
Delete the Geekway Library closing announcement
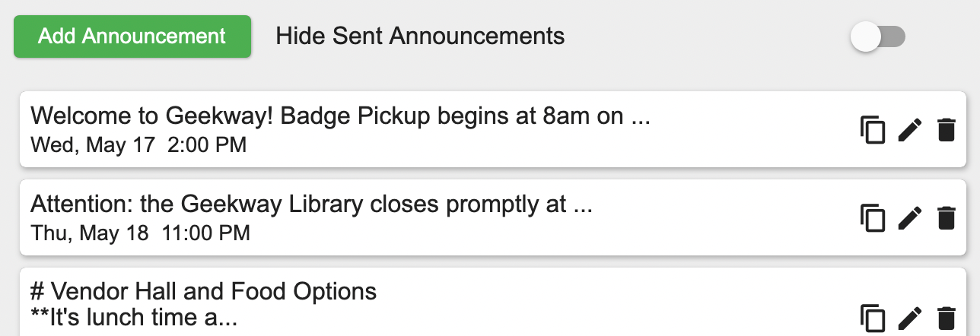point(946,217)
